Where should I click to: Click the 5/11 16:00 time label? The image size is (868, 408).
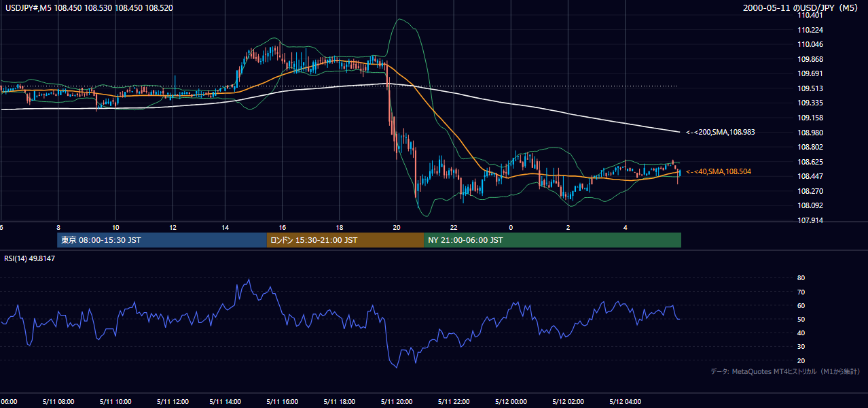(x=283, y=402)
